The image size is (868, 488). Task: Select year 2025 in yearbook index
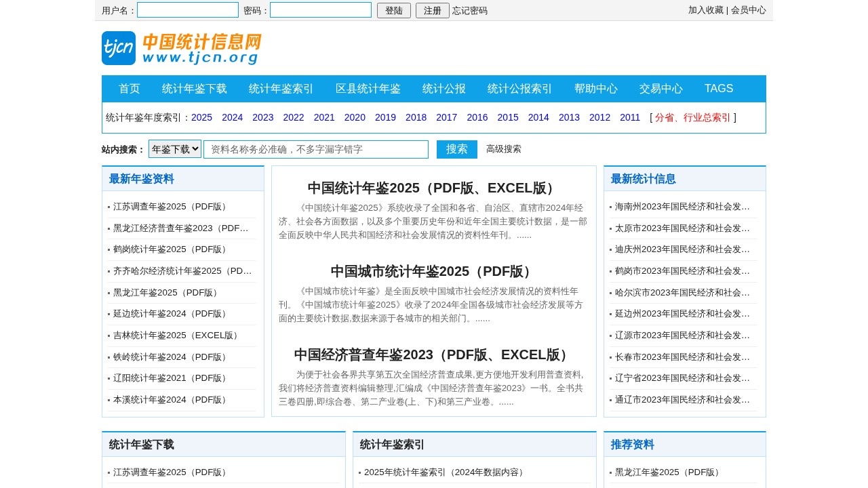(202, 117)
